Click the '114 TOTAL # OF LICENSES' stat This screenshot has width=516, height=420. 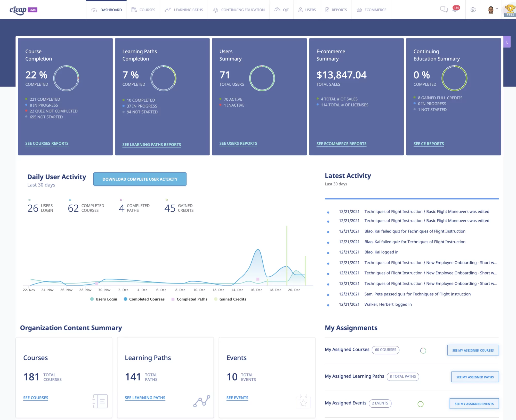click(x=344, y=105)
